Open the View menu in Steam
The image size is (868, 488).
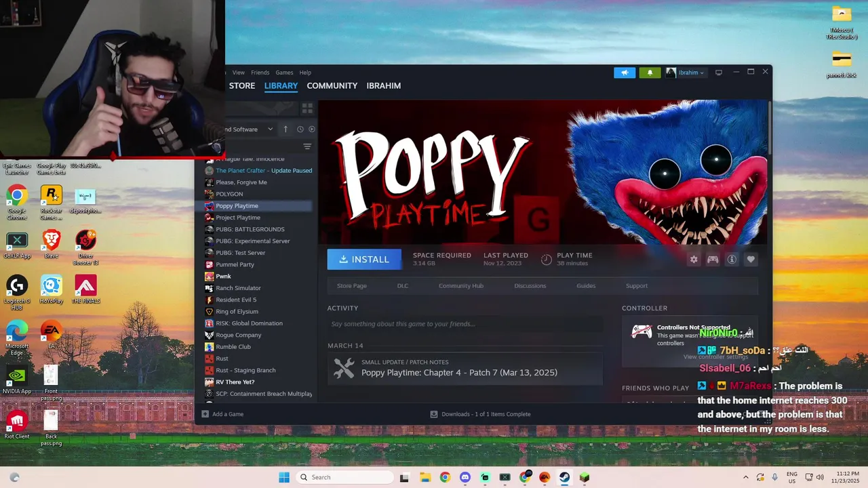point(239,73)
